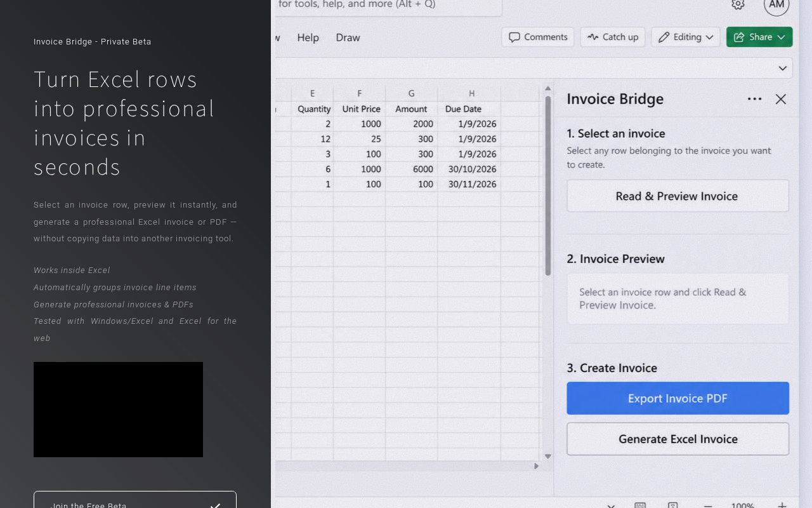This screenshot has height=508, width=812.
Task: Click the zoom in plus icon
Action: click(x=782, y=505)
